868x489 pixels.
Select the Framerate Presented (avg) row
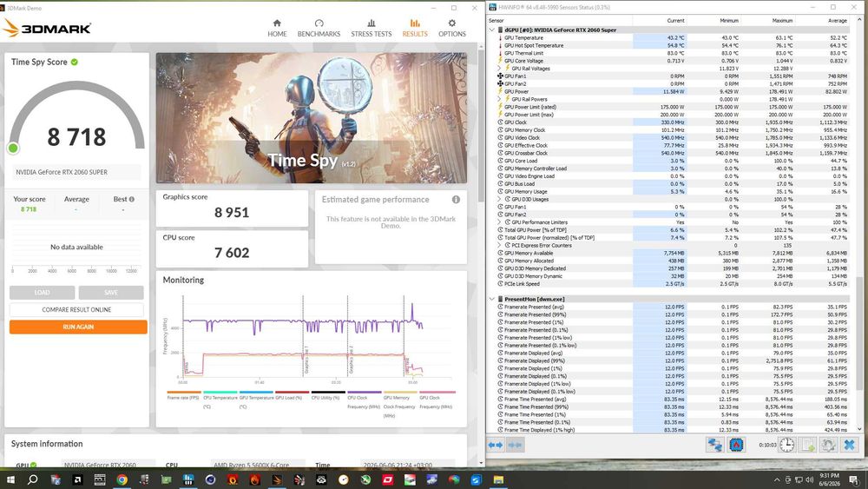[x=669, y=307]
